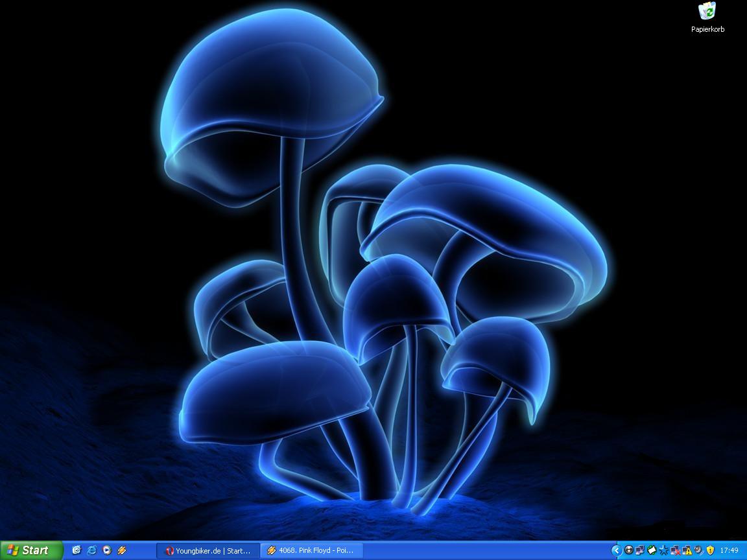The image size is (747, 560).
Task: Switch to the Pink Floyd Winamp taskbar window
Action: coord(311,550)
